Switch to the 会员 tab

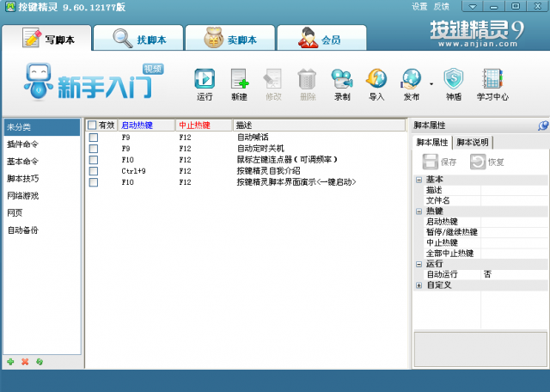click(x=321, y=38)
